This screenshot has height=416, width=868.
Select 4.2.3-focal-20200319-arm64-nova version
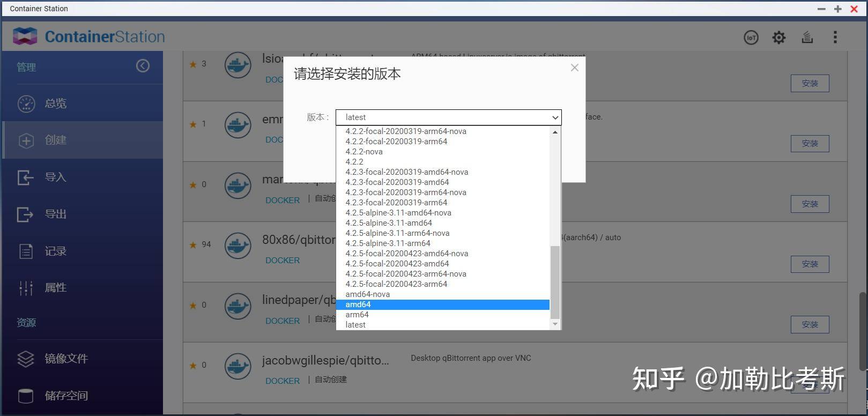point(443,192)
